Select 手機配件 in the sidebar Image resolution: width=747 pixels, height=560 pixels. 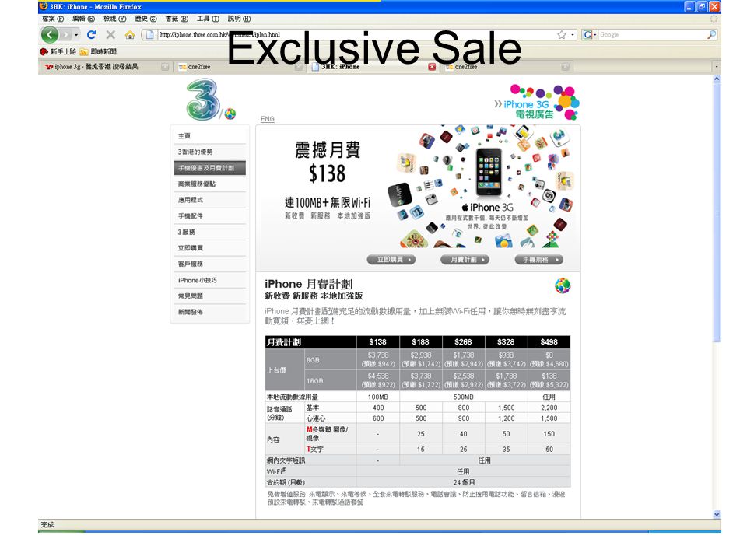click(209, 215)
